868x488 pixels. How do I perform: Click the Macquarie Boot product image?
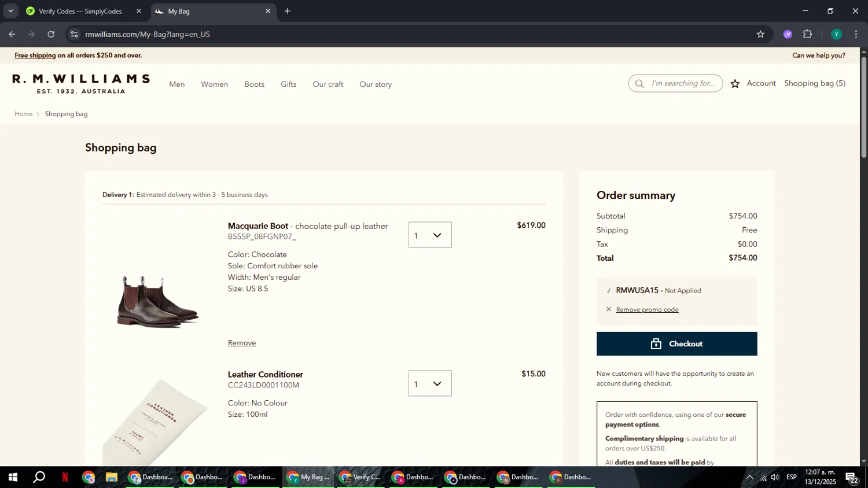tap(157, 301)
